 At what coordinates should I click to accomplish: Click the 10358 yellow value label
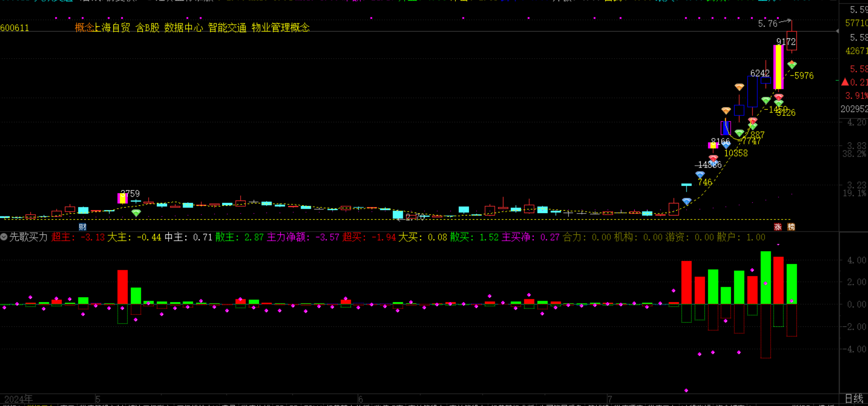(736, 153)
